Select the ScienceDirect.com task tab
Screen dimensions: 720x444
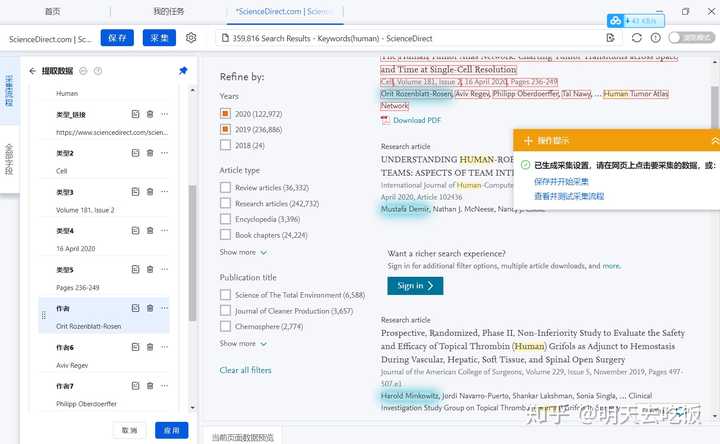point(285,11)
